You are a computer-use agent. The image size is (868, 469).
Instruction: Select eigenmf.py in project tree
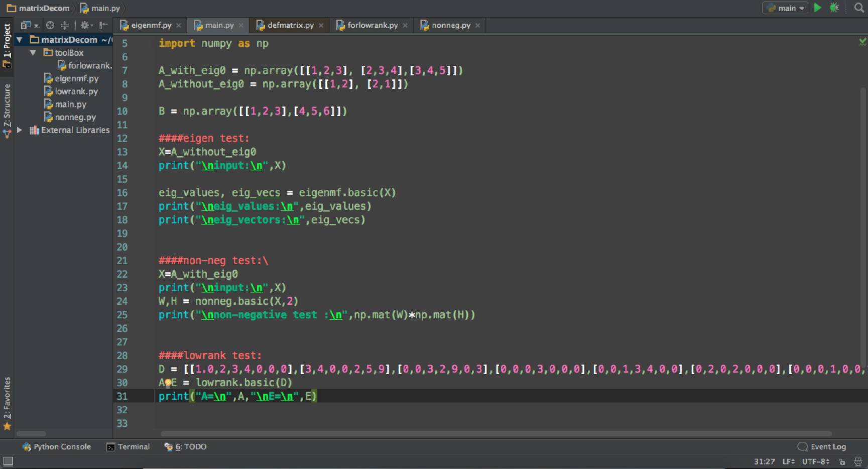(x=71, y=78)
